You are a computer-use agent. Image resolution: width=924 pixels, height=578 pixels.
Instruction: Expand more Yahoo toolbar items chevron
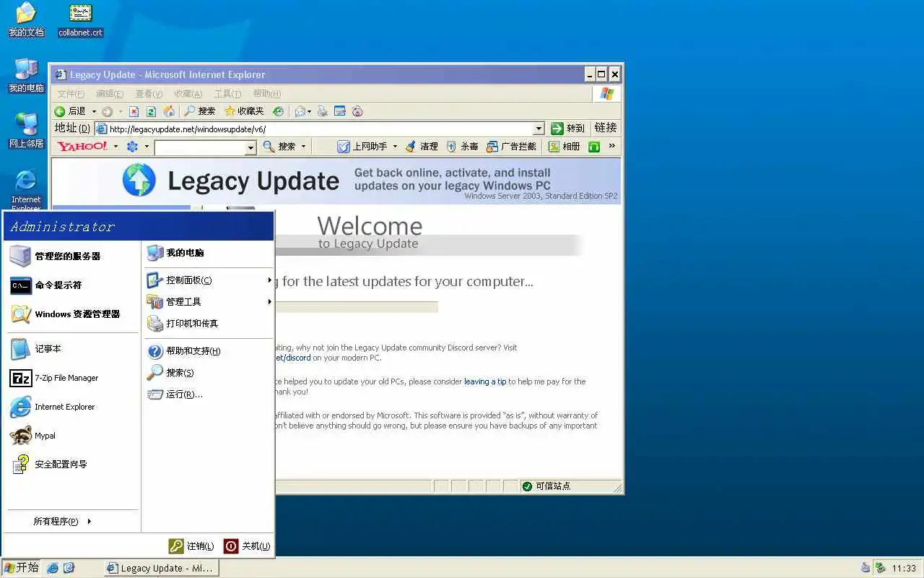click(x=612, y=146)
